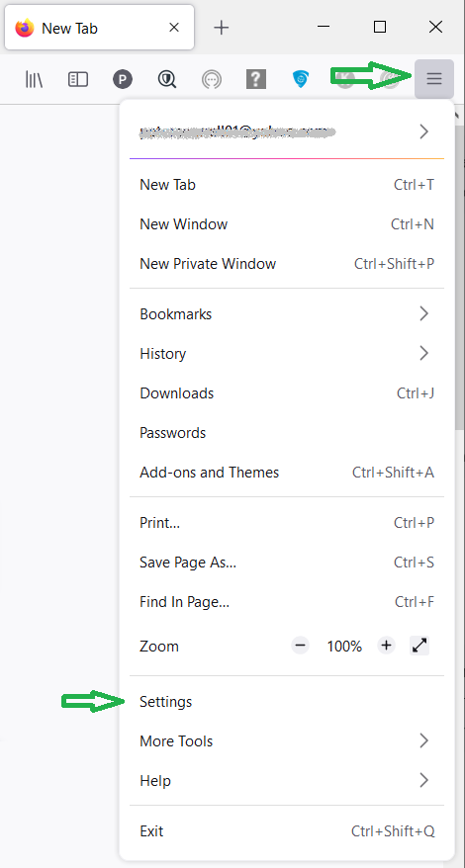Expand the History submenu
Screen dimensions: 465x868
coord(287,353)
